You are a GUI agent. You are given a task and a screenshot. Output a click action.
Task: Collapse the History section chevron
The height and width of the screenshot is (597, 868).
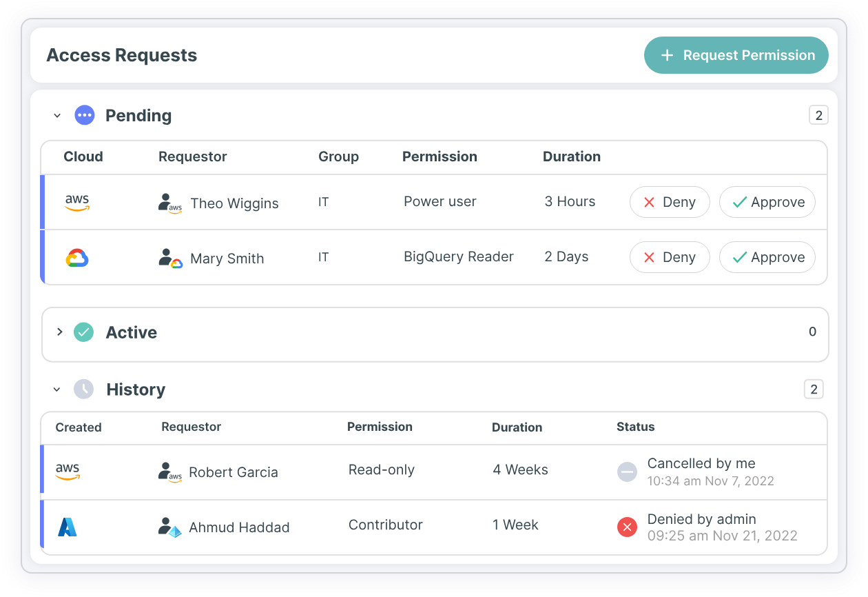(57, 389)
